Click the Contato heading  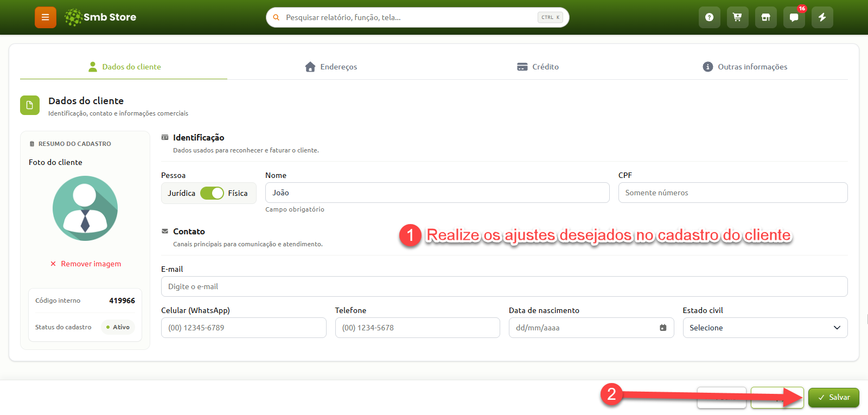point(189,232)
